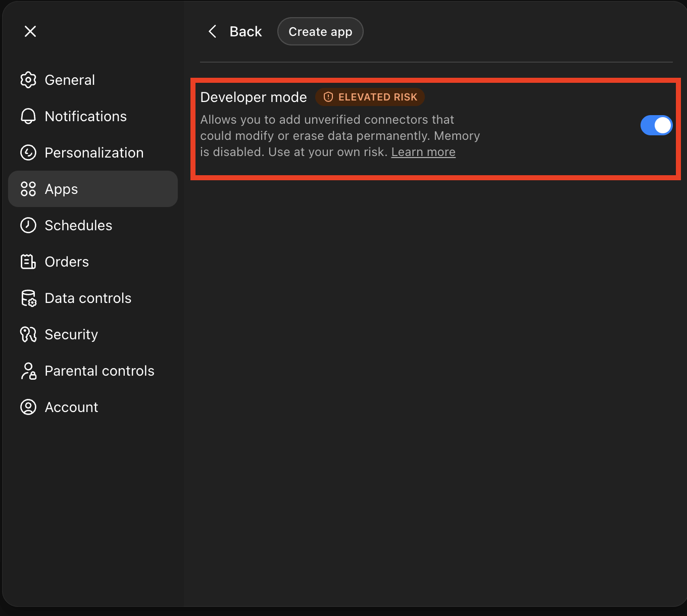Close the settings dialog with X

click(30, 31)
